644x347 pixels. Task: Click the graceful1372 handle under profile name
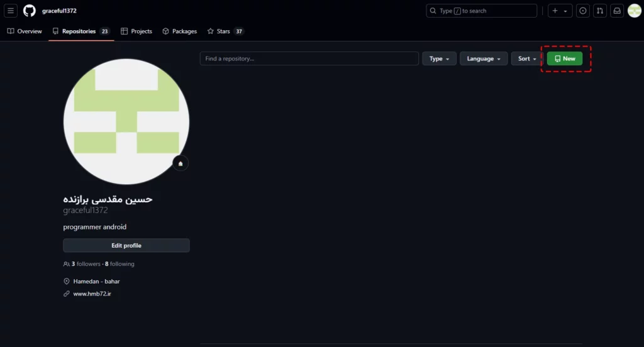pyautogui.click(x=86, y=210)
